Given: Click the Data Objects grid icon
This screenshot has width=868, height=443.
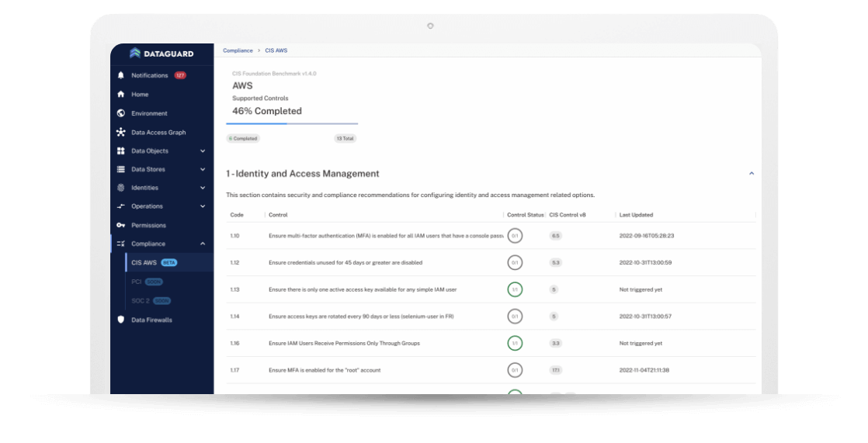Looking at the screenshot, I should (x=120, y=151).
